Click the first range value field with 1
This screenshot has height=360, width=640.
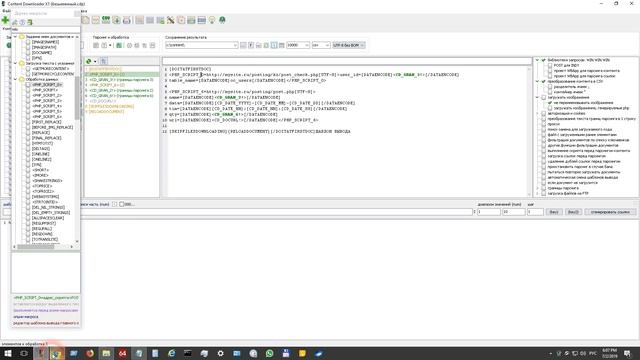[x=489, y=212]
